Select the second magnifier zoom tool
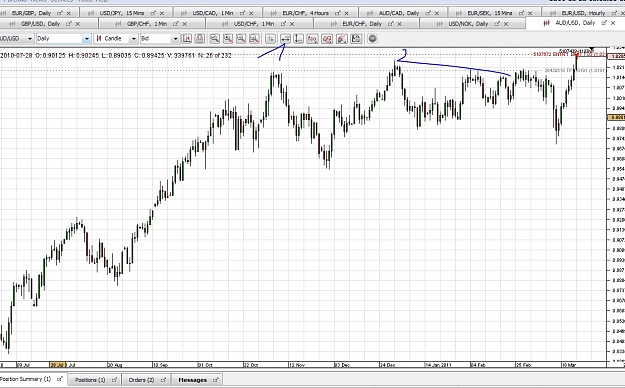This screenshot has height=388, width=625. pyautogui.click(x=228, y=39)
